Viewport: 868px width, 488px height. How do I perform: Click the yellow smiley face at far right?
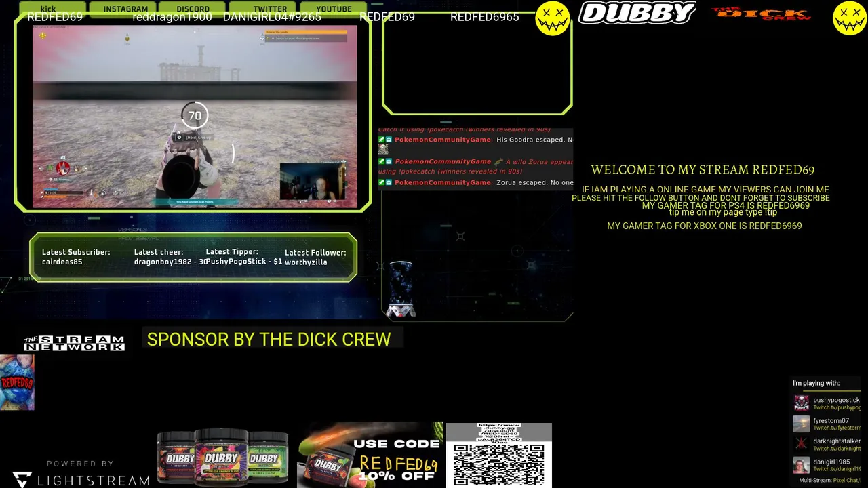coord(850,18)
